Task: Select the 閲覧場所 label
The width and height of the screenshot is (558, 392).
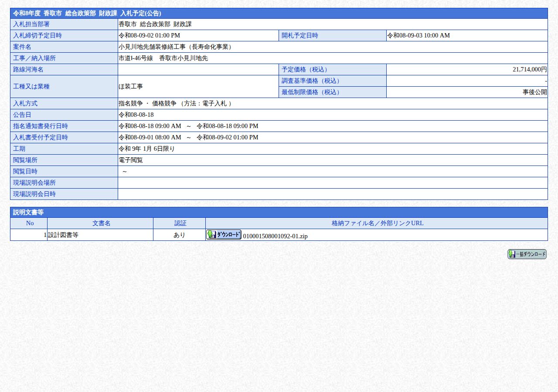Action: click(64, 160)
